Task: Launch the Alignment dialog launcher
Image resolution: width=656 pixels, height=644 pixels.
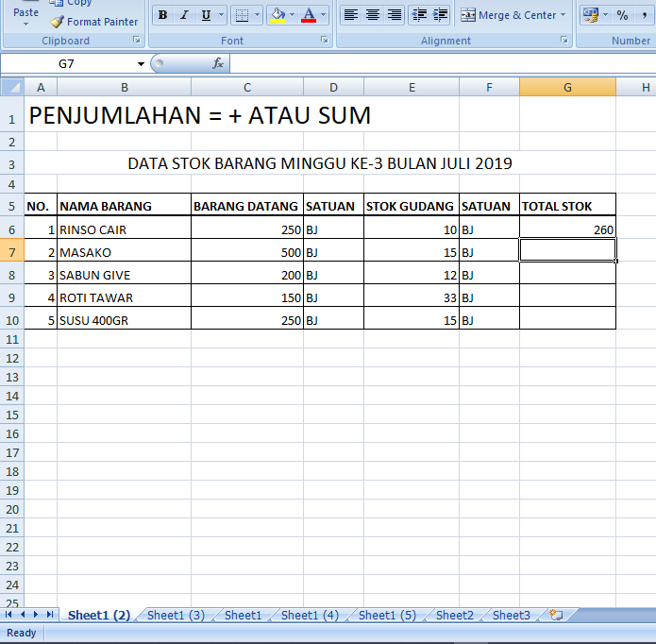Action: (x=563, y=40)
